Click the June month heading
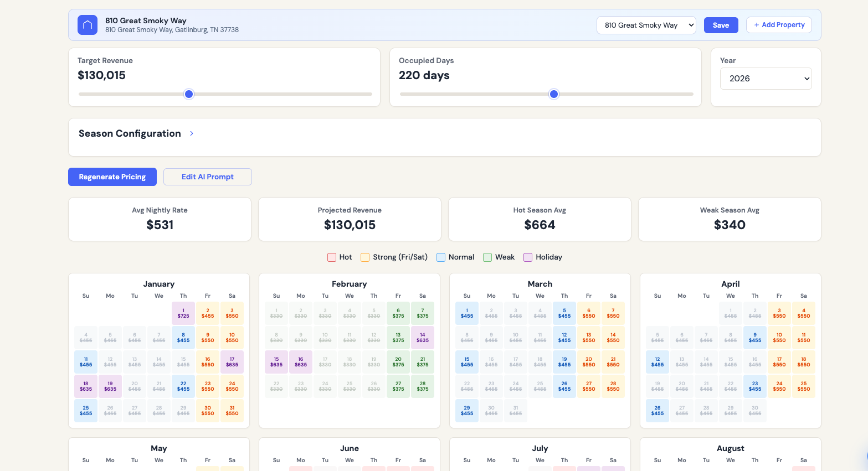The image size is (868, 471). click(x=350, y=448)
